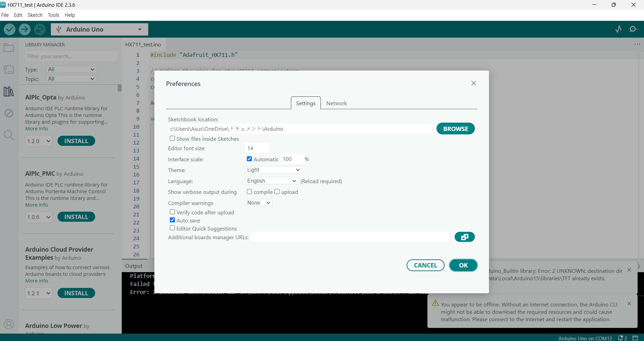Click CANCEL in Preferences
644x341 pixels.
(x=425, y=265)
